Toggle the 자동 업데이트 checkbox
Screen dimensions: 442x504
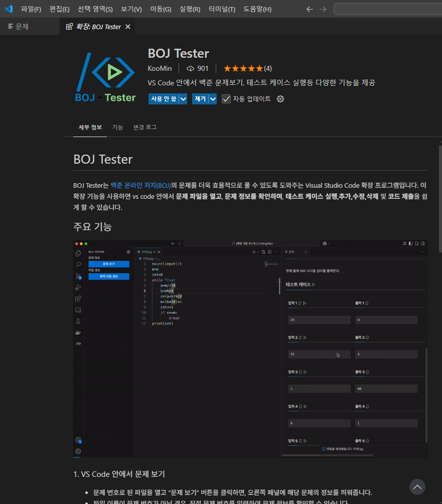click(x=226, y=99)
